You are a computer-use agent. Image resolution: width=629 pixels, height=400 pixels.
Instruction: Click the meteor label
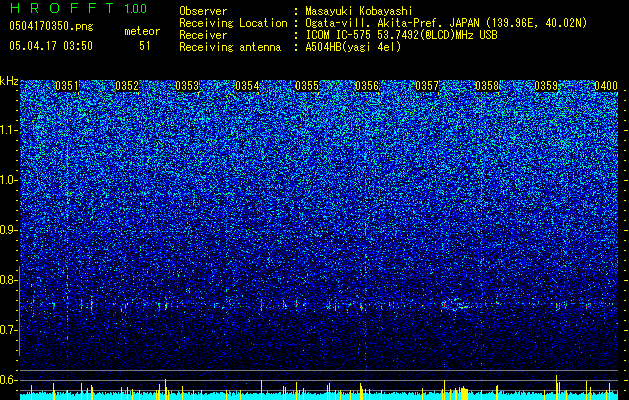click(x=142, y=31)
